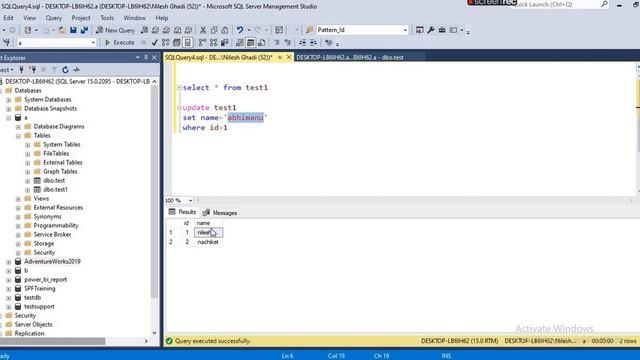Viewport: 640px width, 360px height.
Task: Click the Execute button
Action: 120,42
